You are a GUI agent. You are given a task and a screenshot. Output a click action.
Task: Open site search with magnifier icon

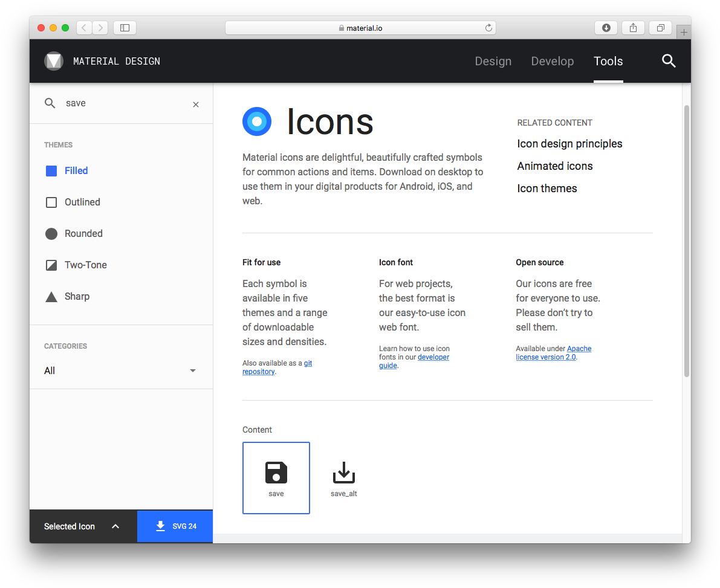coord(668,61)
